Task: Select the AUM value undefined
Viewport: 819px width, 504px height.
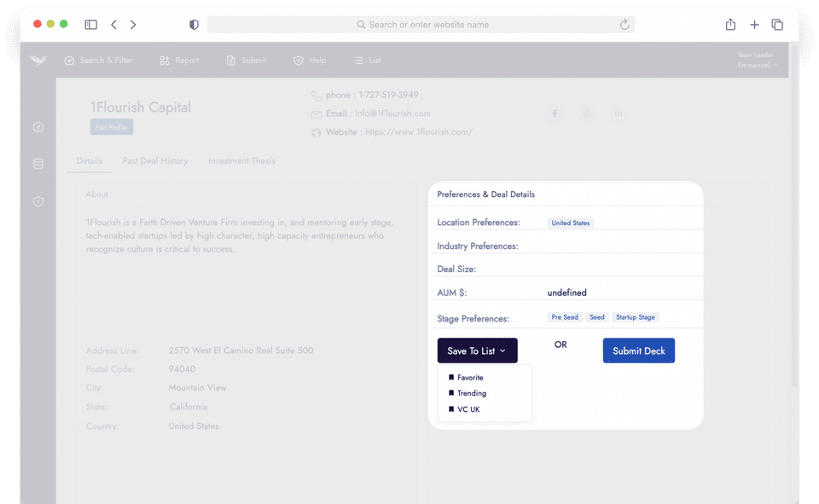Action: pyautogui.click(x=566, y=293)
